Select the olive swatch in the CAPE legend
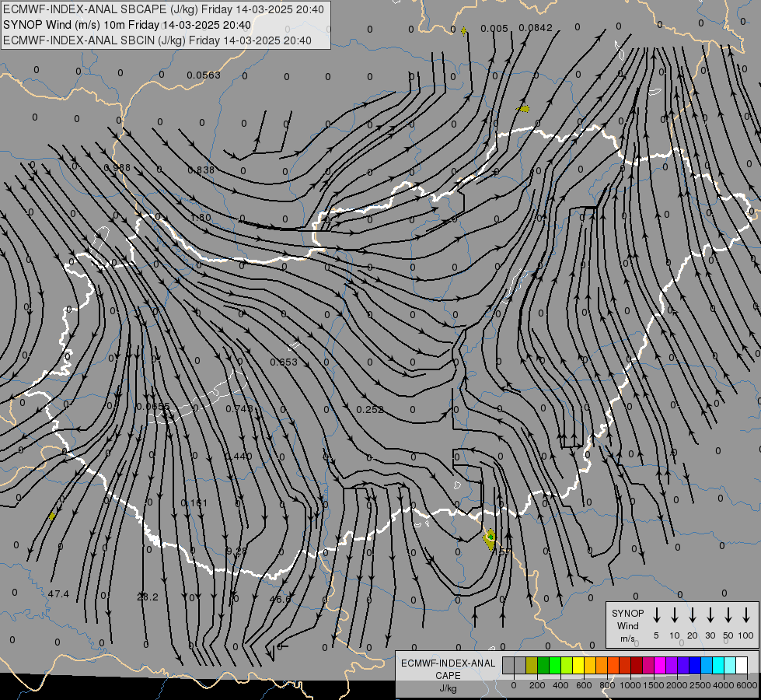This screenshot has height=700, width=761. coord(532,665)
